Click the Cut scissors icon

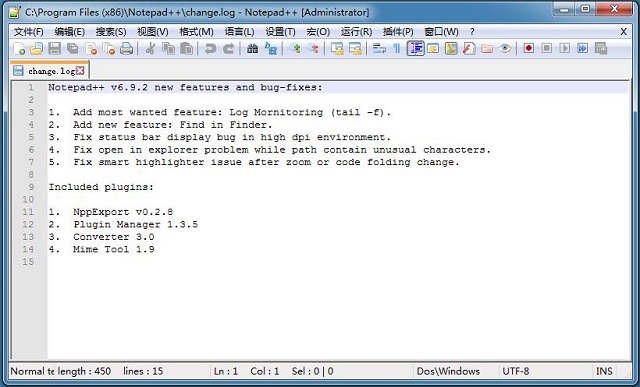(151, 49)
